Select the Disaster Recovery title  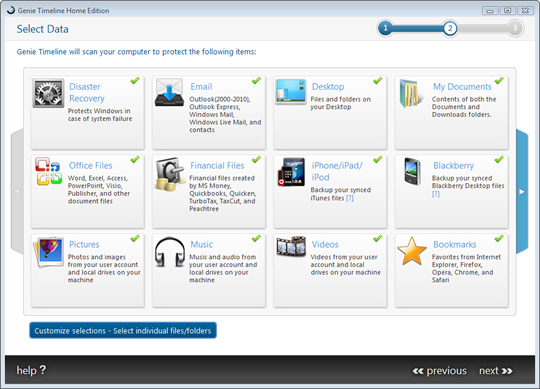(86, 92)
